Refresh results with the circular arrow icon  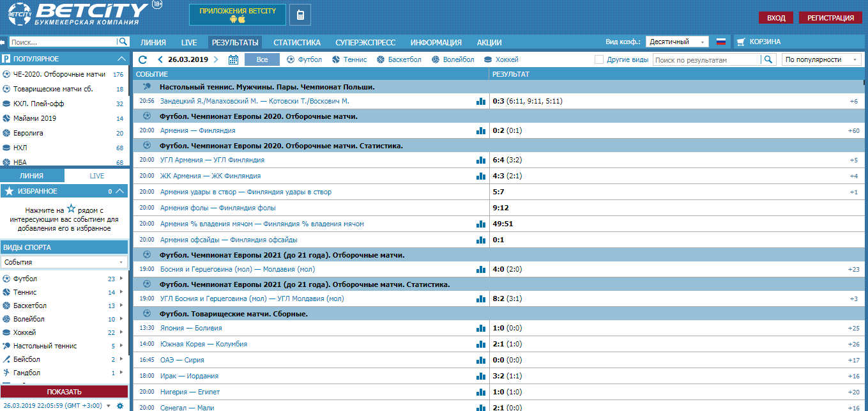[143, 59]
